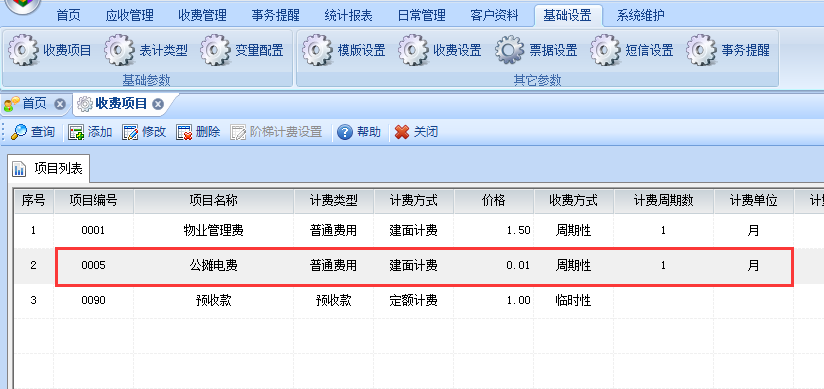
Task: Open the 客户资料 ribbon menu
Action: (495, 16)
